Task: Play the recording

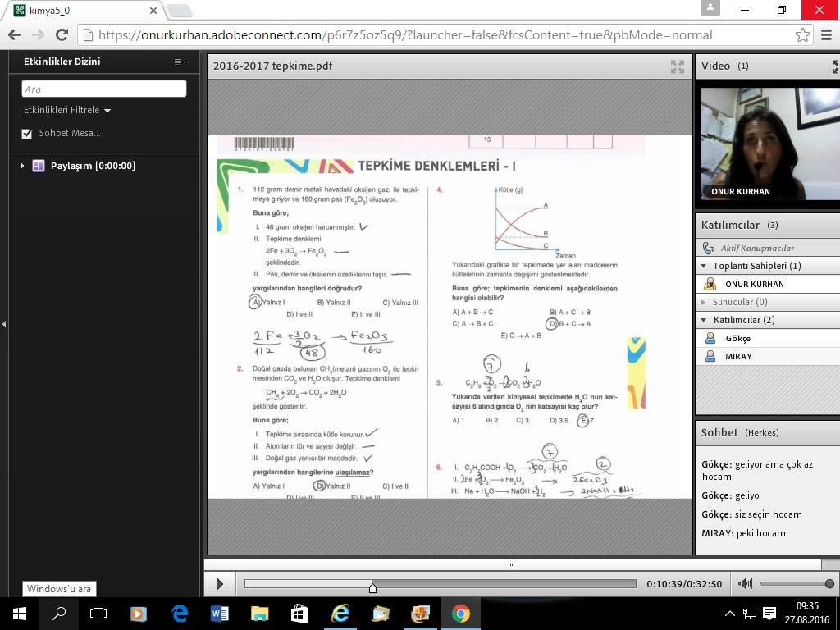Action: [x=220, y=583]
